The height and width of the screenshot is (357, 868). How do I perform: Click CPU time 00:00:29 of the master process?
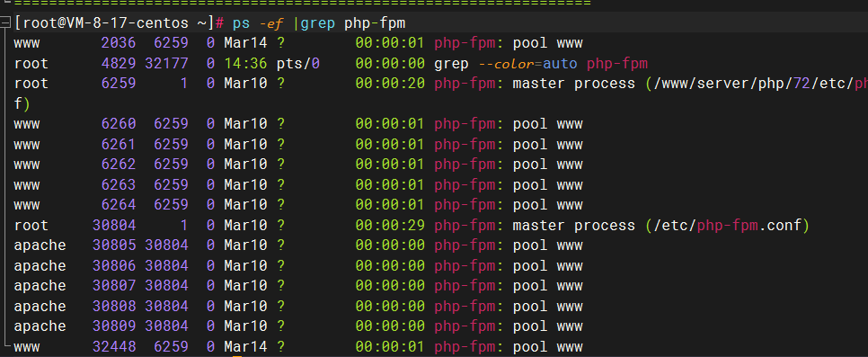390,226
